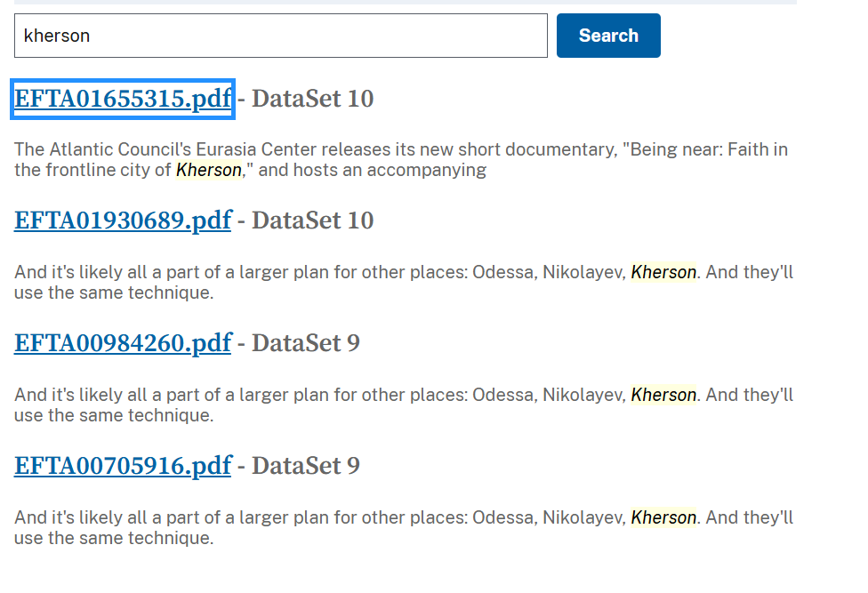Open the EFTA01930689.pdf result link
Screen dimensions: 868x593
(x=123, y=220)
